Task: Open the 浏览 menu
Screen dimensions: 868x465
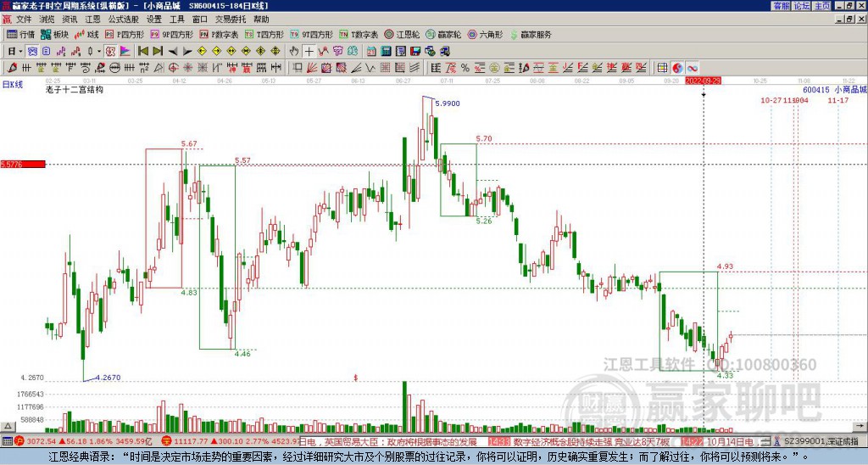Action: tap(47, 20)
